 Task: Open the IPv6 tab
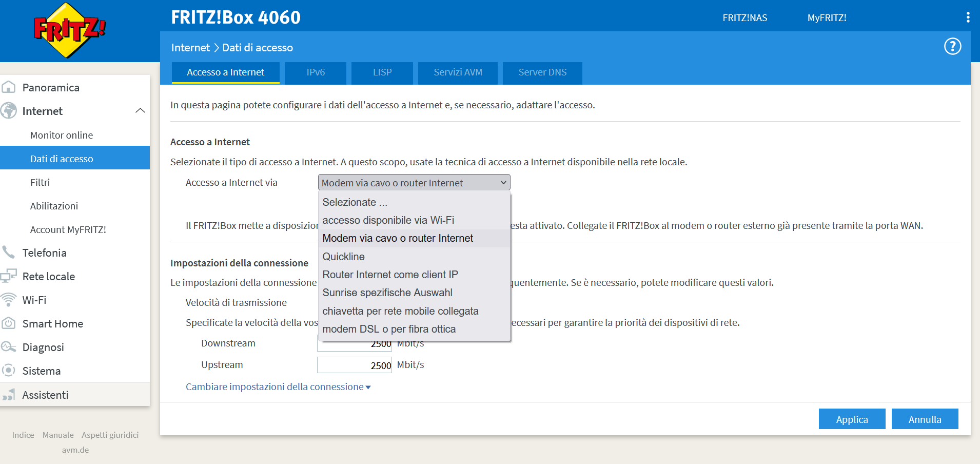(316, 72)
